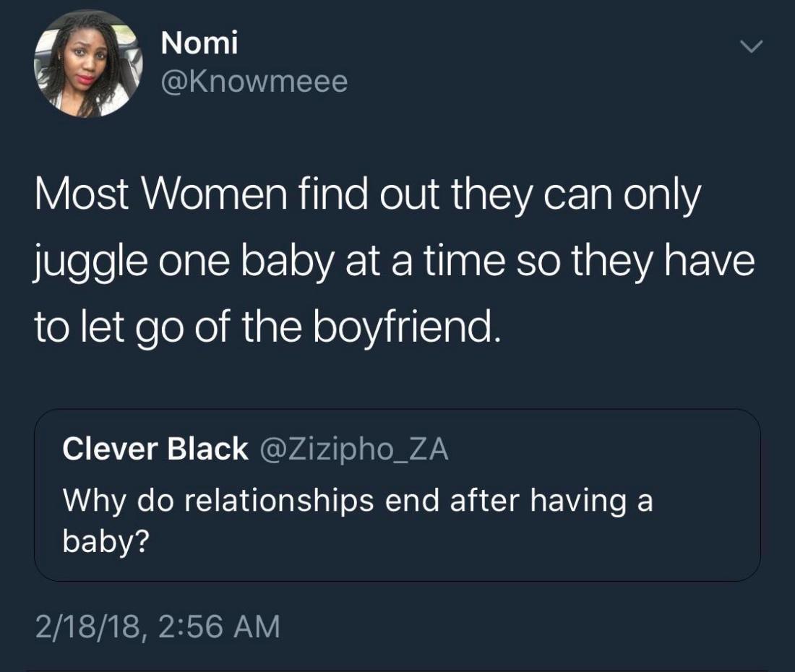Expand the tweet options chevron

(x=752, y=47)
